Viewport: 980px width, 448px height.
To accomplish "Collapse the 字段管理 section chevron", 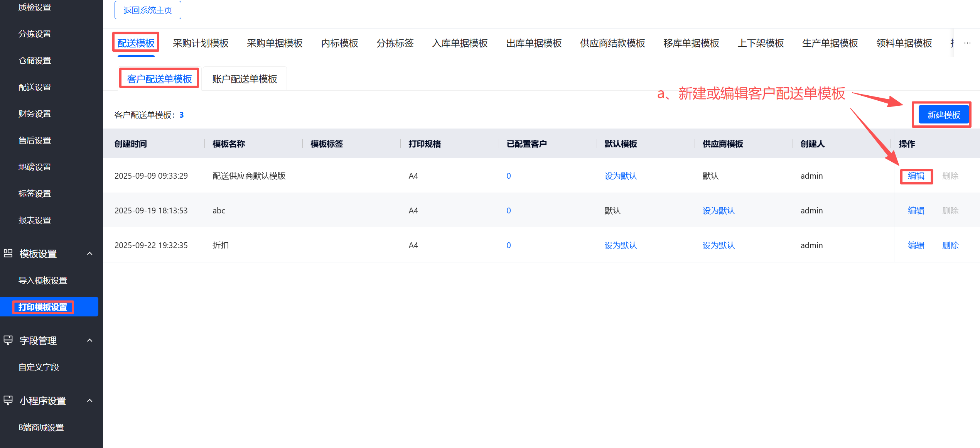I will coord(90,340).
